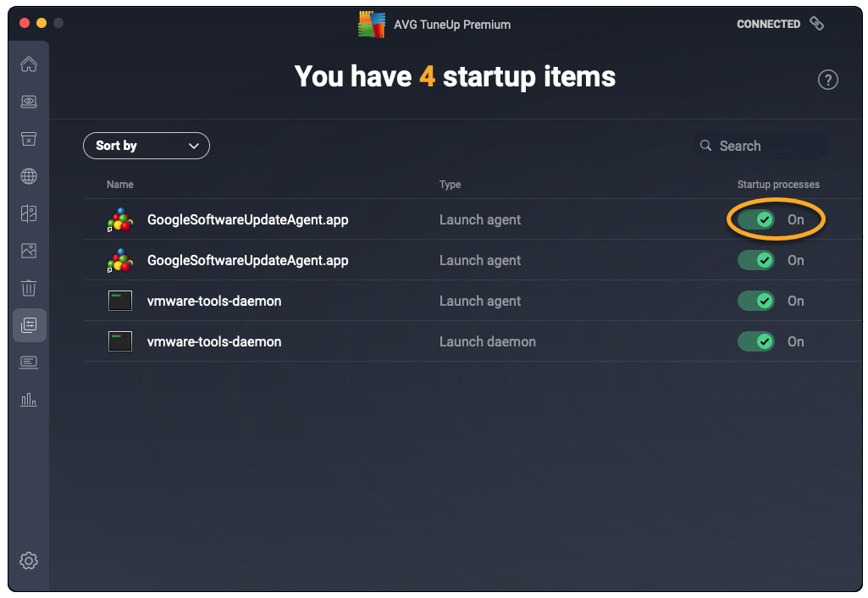This screenshot has height=598, width=868.
Task: Click the laptop eye sidebar icon
Action: pos(29,102)
